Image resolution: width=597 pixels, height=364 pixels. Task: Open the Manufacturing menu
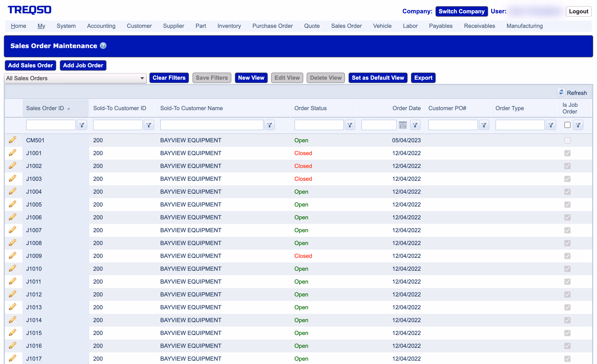click(x=524, y=26)
